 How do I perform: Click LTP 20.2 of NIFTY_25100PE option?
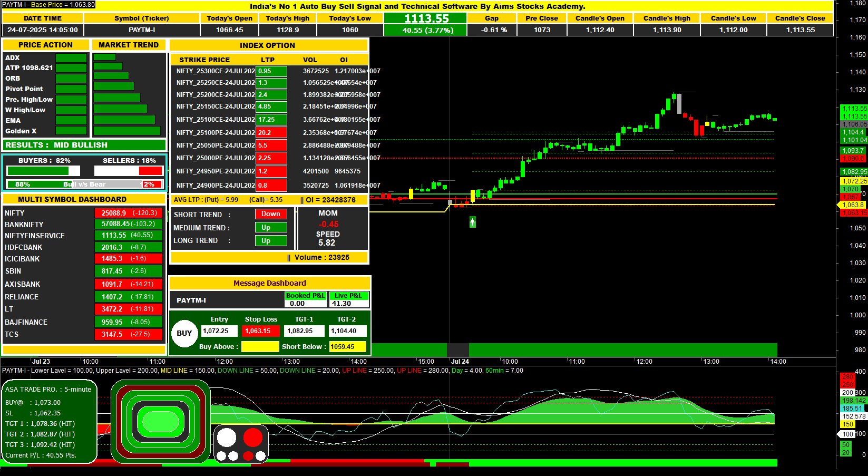tap(271, 133)
